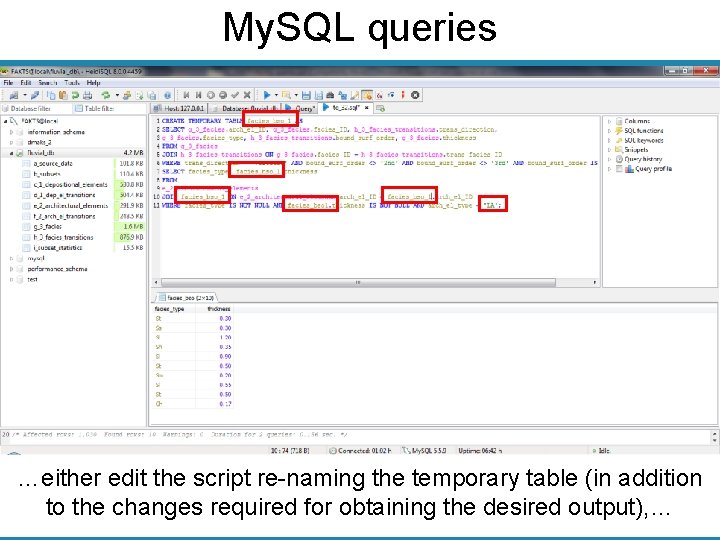Viewport: 720px width, 540px height.
Task: Collapse the FAKTS@local server node
Action: 6,121
